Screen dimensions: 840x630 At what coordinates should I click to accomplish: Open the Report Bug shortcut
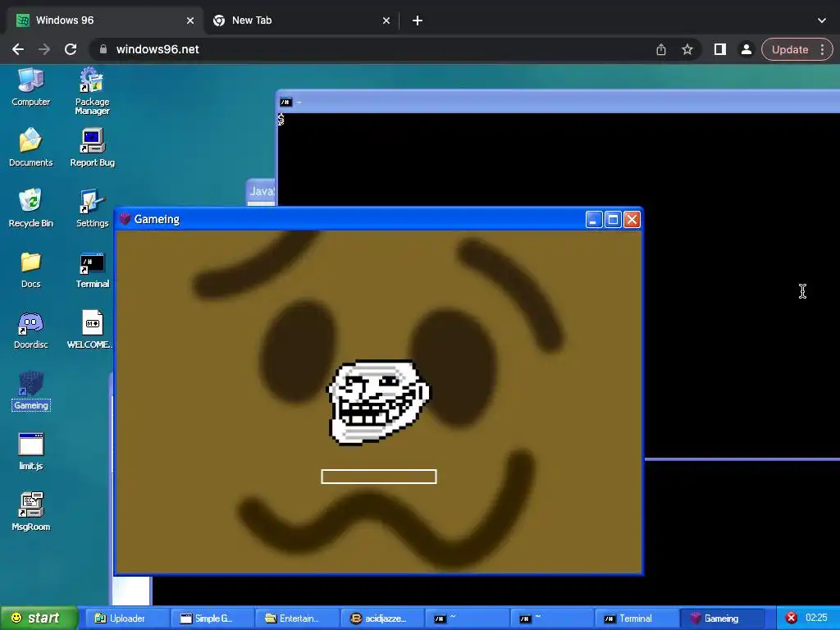[x=92, y=148]
